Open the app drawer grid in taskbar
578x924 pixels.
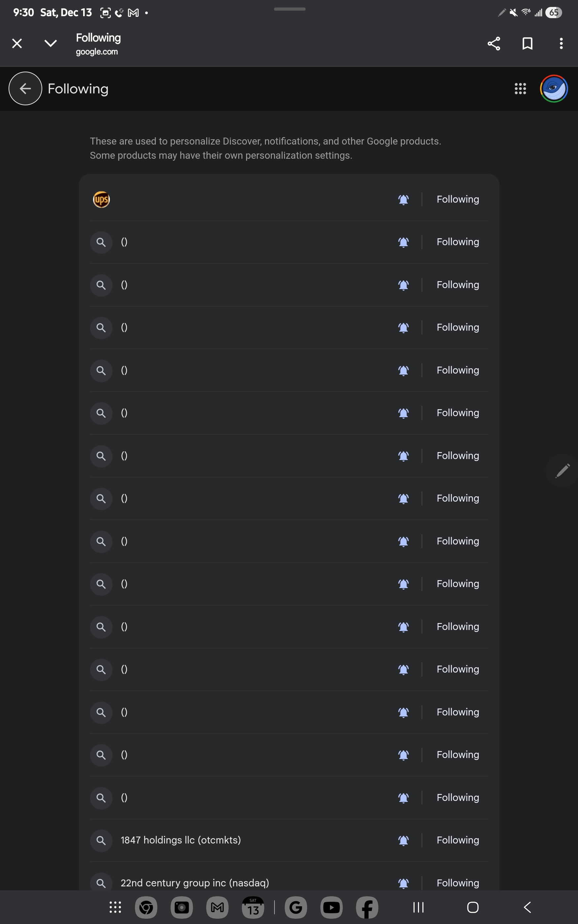pos(115,907)
